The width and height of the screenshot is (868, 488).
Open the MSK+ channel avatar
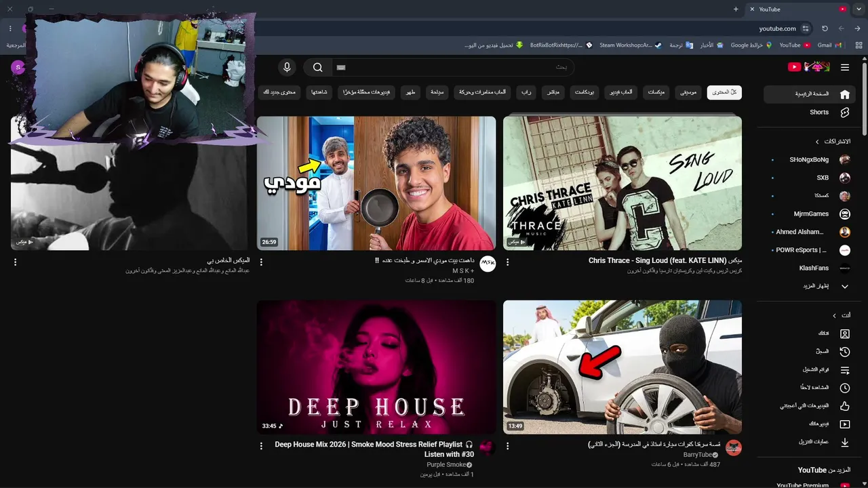pyautogui.click(x=488, y=264)
